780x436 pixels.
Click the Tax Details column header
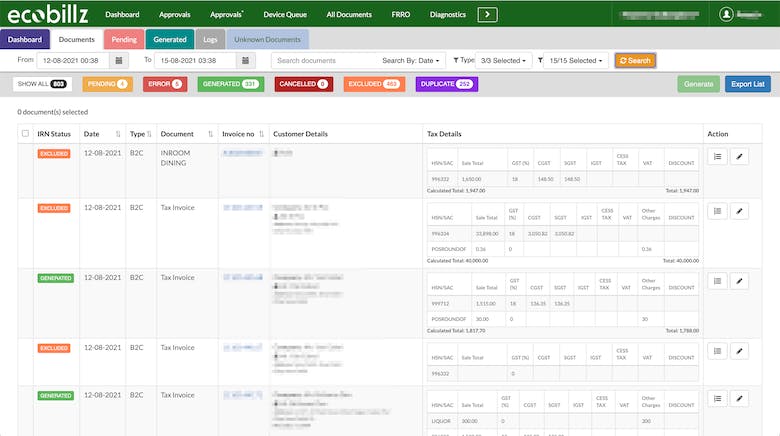444,134
